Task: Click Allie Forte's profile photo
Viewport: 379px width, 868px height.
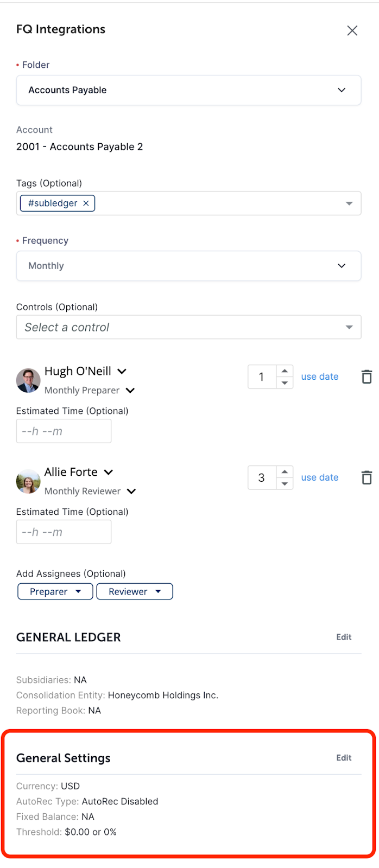Action: [28, 481]
